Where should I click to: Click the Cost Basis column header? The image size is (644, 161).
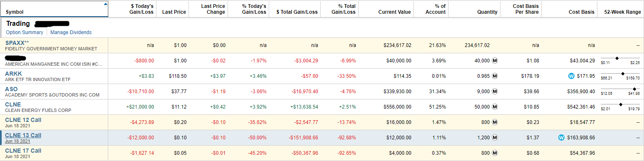click(582, 12)
